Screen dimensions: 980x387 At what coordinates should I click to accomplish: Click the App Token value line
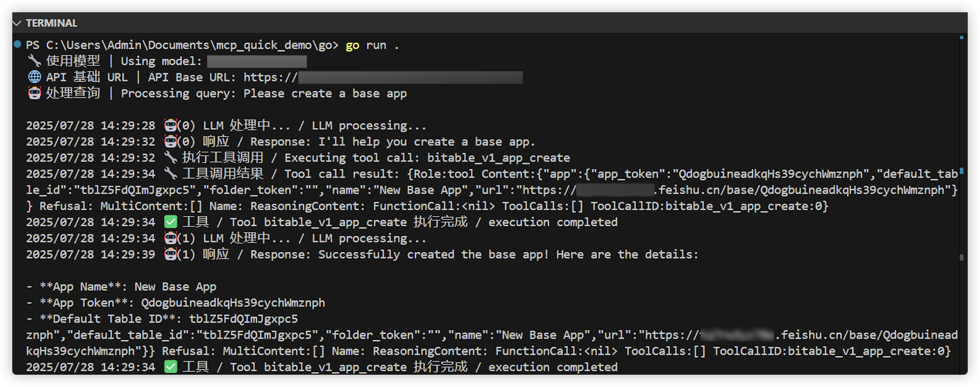pos(233,303)
